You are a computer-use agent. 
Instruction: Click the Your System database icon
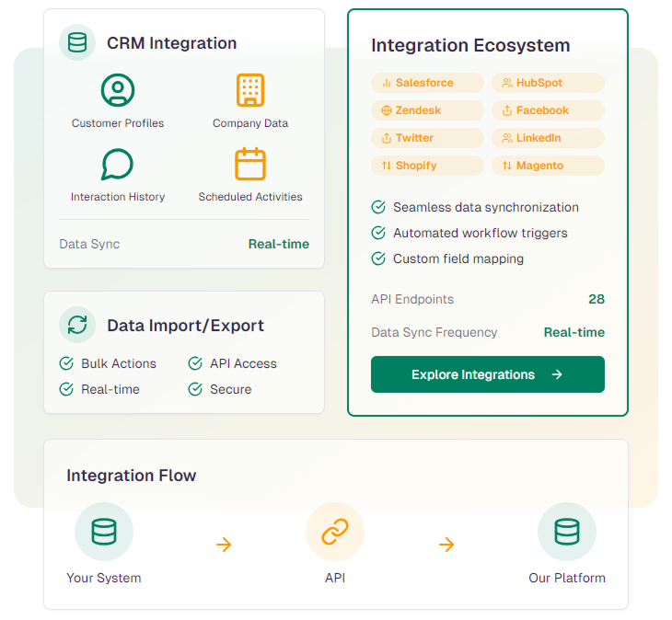[104, 532]
